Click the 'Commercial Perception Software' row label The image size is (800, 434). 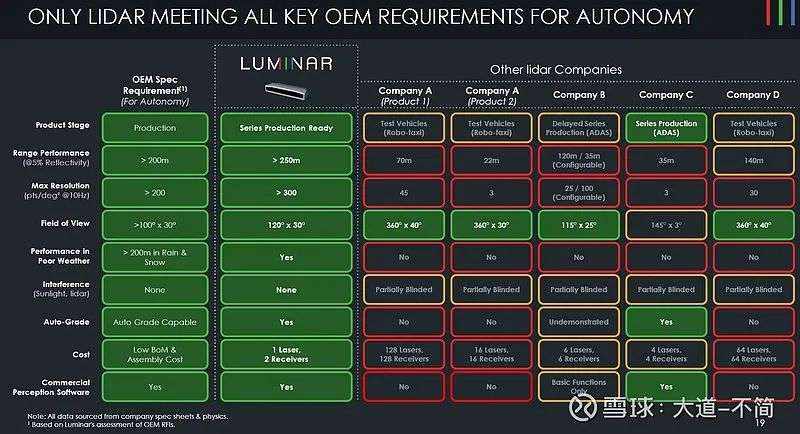[x=51, y=387]
